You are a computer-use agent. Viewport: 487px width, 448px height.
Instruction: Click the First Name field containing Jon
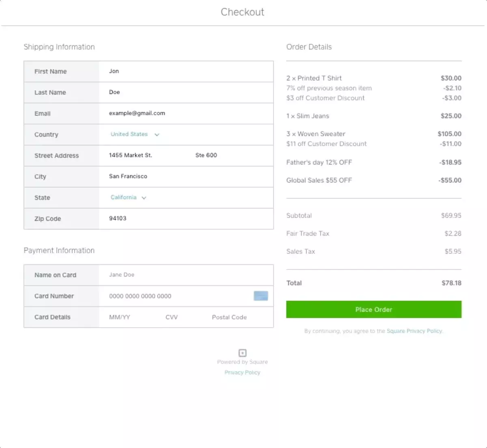[185, 71]
